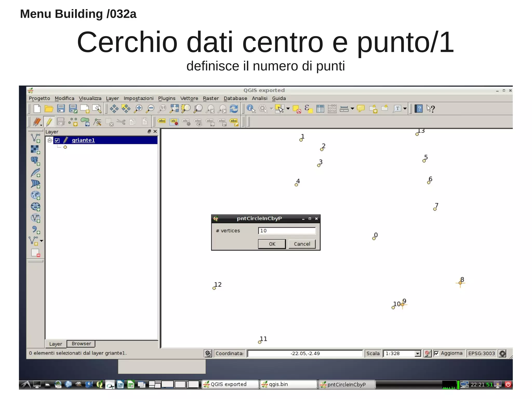The width and height of the screenshot is (532, 399).
Task: Open the attribute table icon
Action: click(320, 109)
